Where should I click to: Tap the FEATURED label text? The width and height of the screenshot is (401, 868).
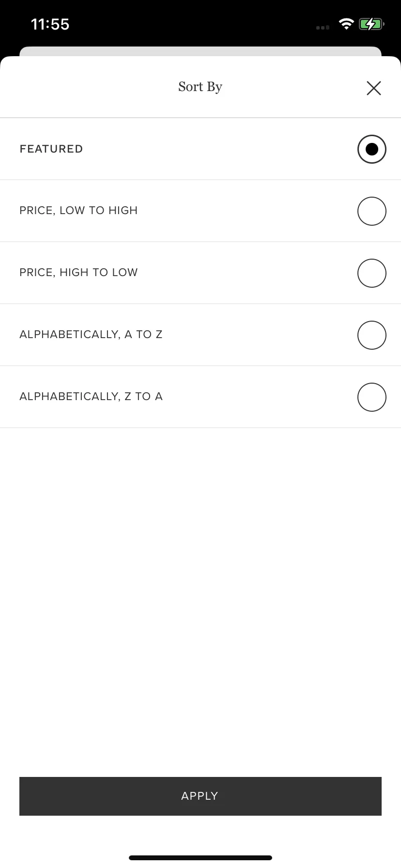(x=51, y=149)
